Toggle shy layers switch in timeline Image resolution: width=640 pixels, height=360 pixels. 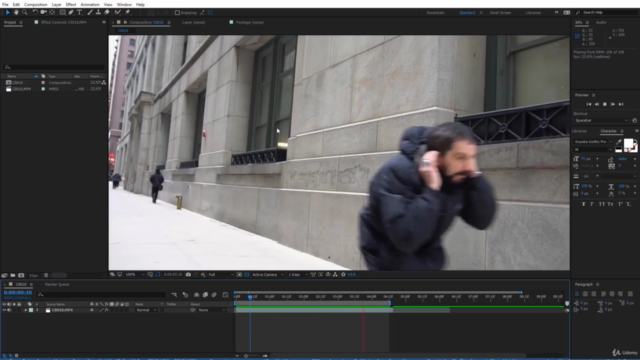(196, 294)
